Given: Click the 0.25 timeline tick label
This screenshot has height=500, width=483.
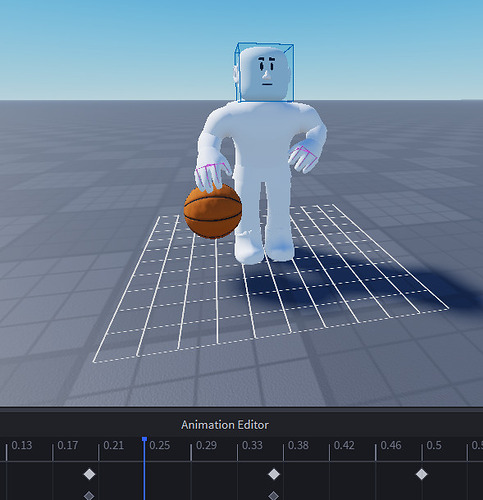Looking at the screenshot, I should point(160,445).
